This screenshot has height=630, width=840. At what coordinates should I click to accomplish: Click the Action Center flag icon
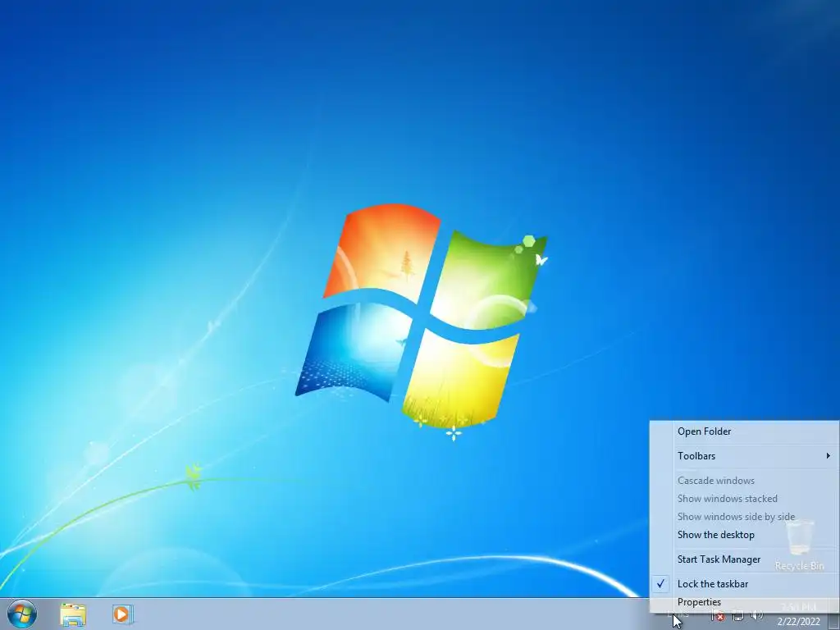718,616
